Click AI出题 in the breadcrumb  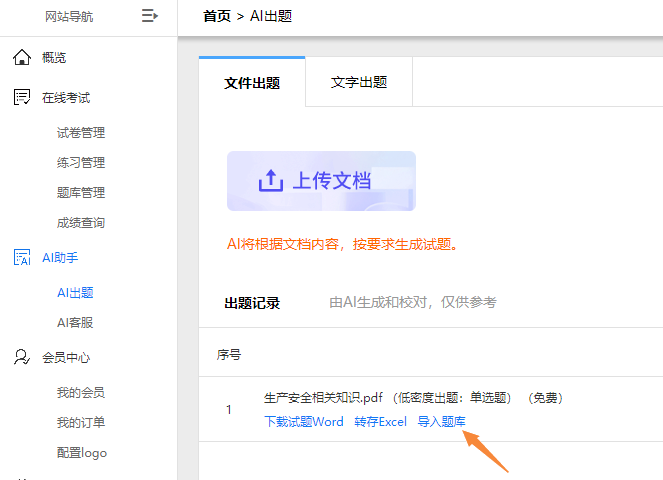pyautogui.click(x=271, y=16)
